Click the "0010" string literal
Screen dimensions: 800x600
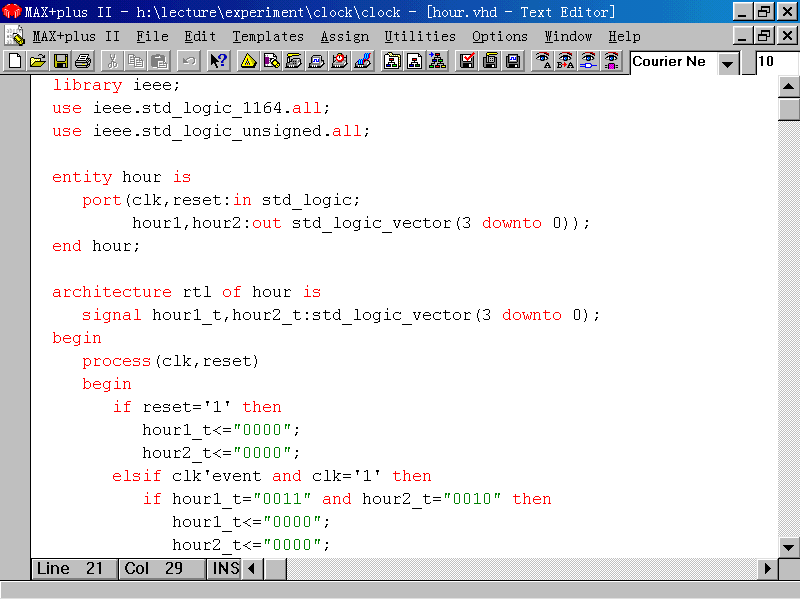point(472,499)
